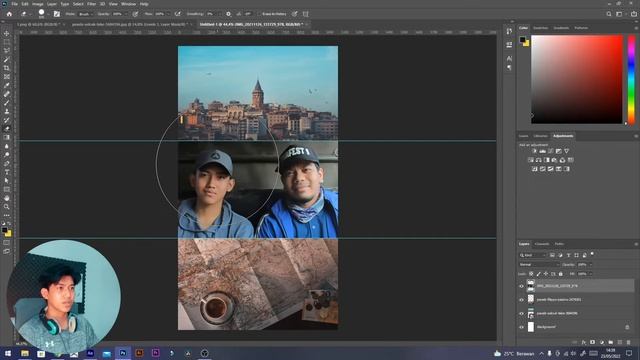Open the Color panel options menu
The width and height of the screenshot is (640, 360).
point(636,28)
